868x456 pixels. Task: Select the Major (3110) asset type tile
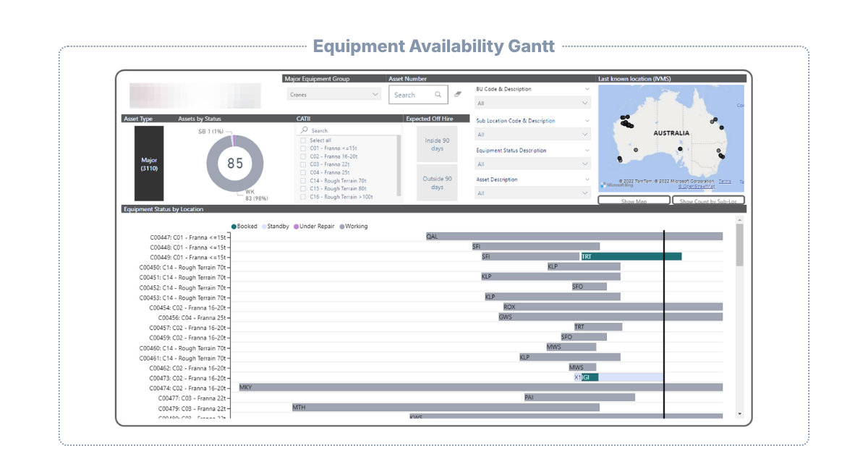(149, 164)
